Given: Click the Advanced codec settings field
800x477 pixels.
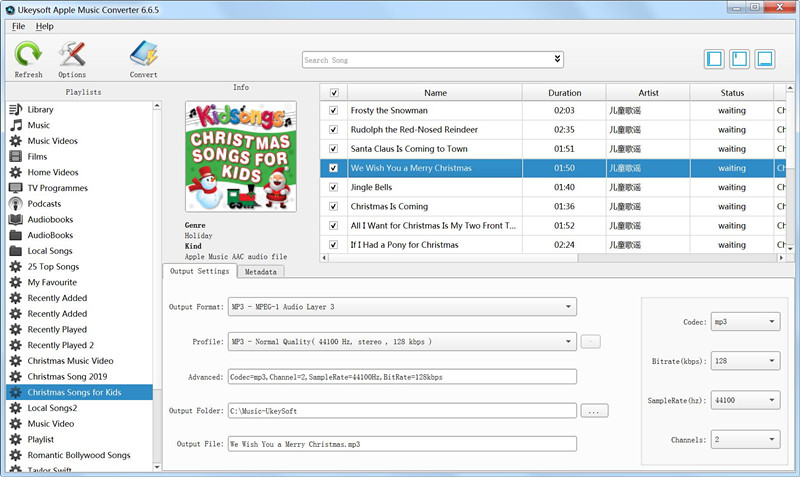Looking at the screenshot, I should 402,377.
